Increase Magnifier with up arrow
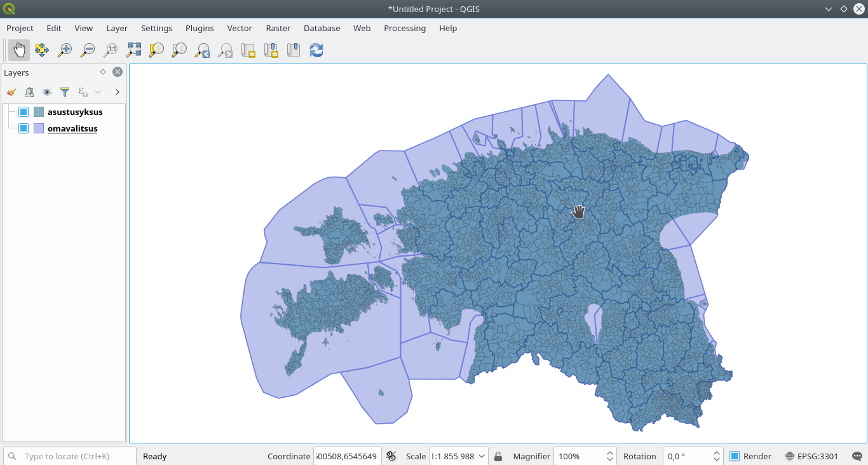This screenshot has height=465, width=868. 611,452
